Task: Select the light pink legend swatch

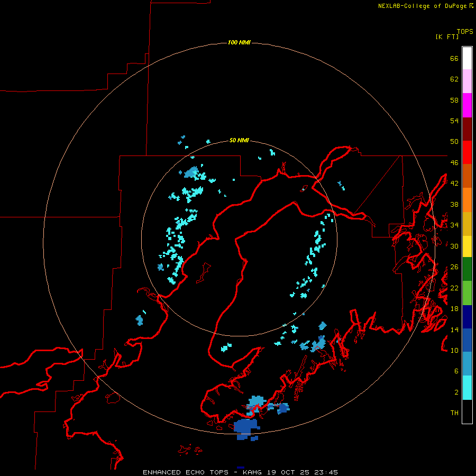Action: coord(467,81)
